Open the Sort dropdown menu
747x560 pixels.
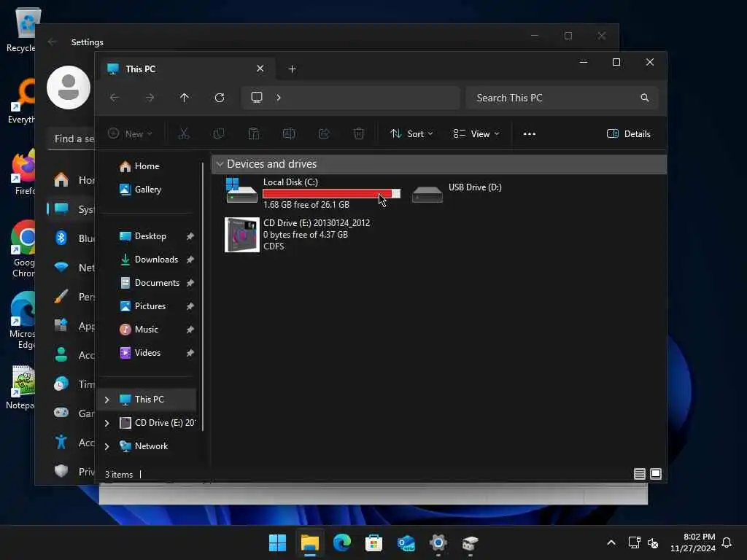pos(411,134)
